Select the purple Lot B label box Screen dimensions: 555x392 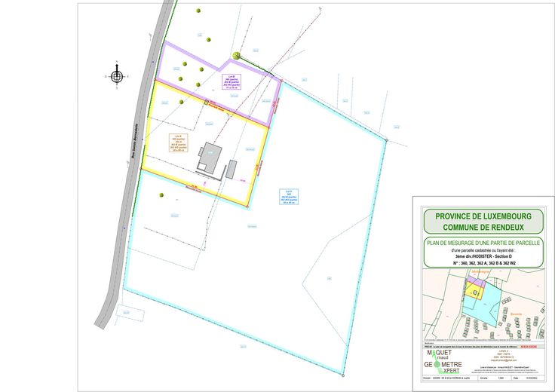coord(233,81)
